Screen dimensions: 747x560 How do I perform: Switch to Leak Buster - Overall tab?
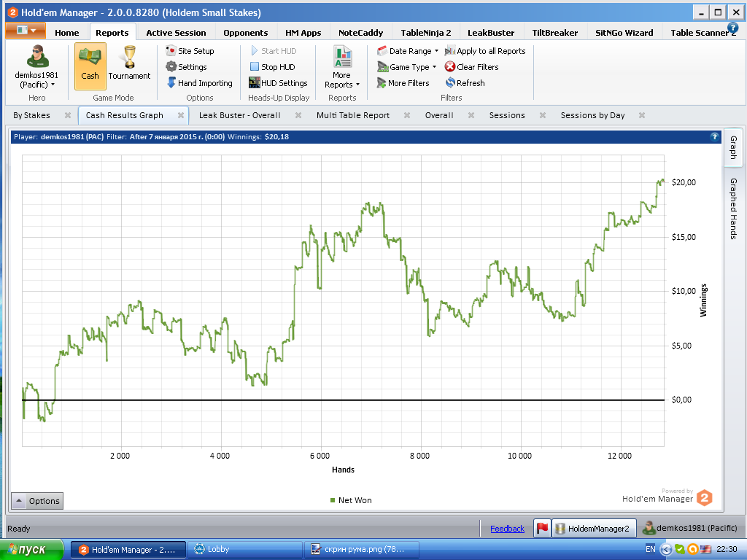coord(239,115)
